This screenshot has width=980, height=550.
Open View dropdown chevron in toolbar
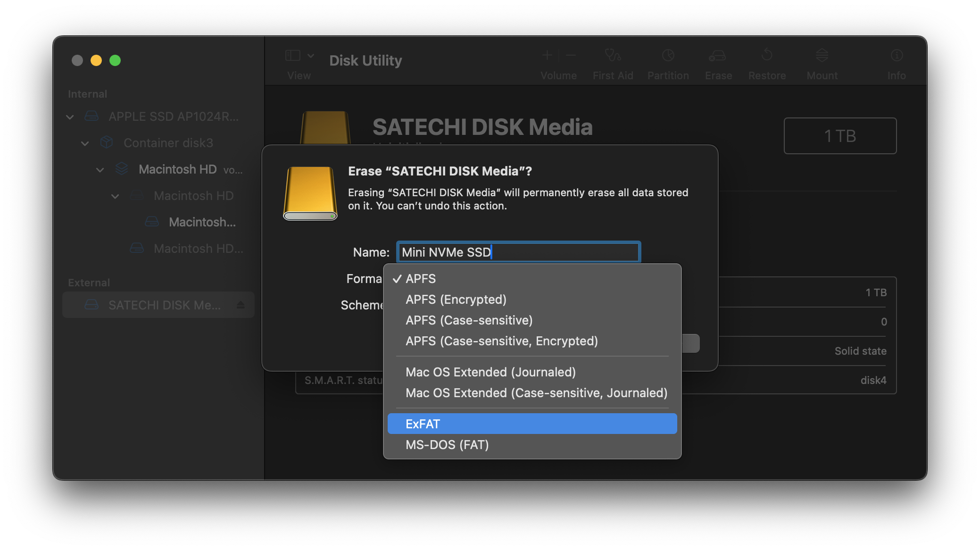pyautogui.click(x=311, y=56)
